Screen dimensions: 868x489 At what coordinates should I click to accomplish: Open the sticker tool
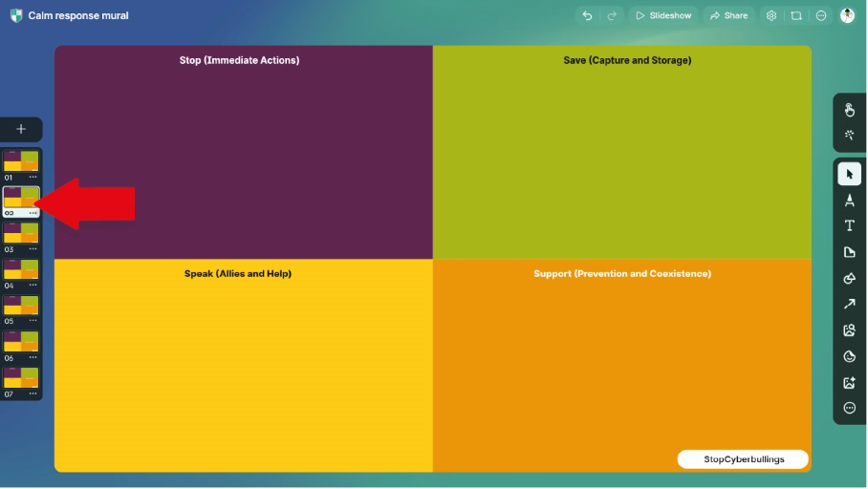tap(849, 356)
